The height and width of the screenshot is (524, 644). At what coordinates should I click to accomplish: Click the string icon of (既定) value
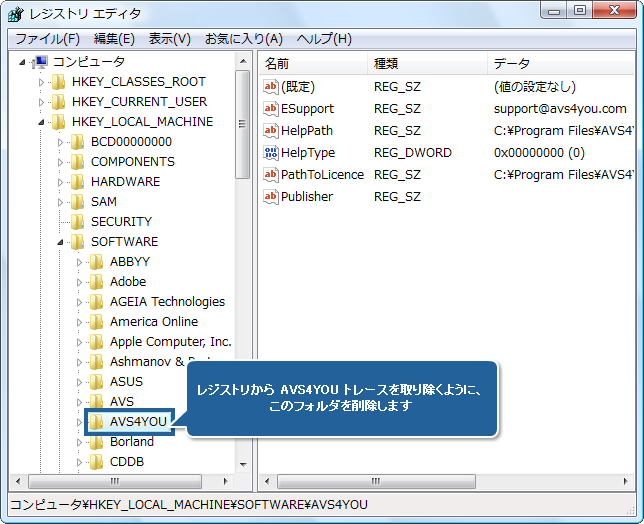coord(271,87)
